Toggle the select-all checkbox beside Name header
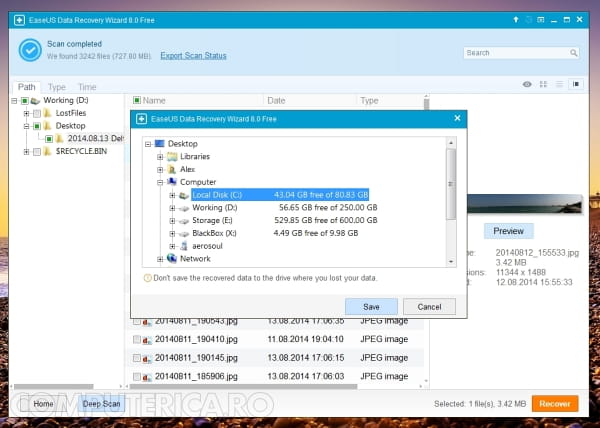 tap(137, 100)
